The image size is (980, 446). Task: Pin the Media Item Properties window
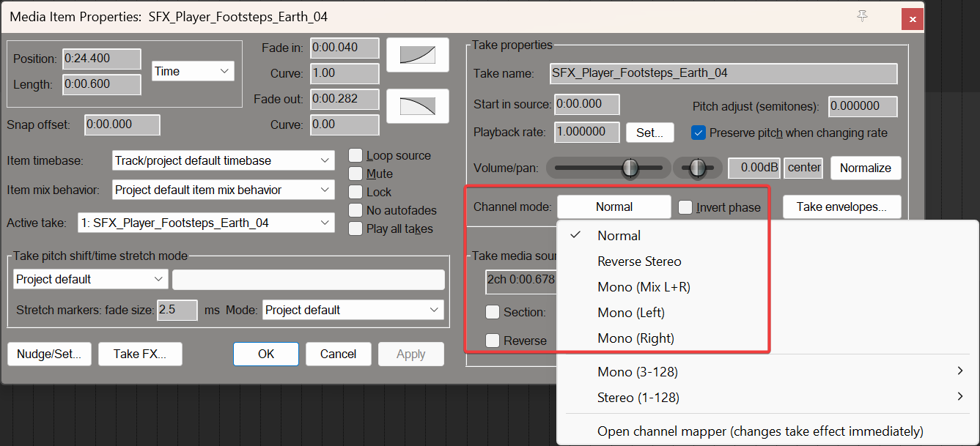click(863, 15)
